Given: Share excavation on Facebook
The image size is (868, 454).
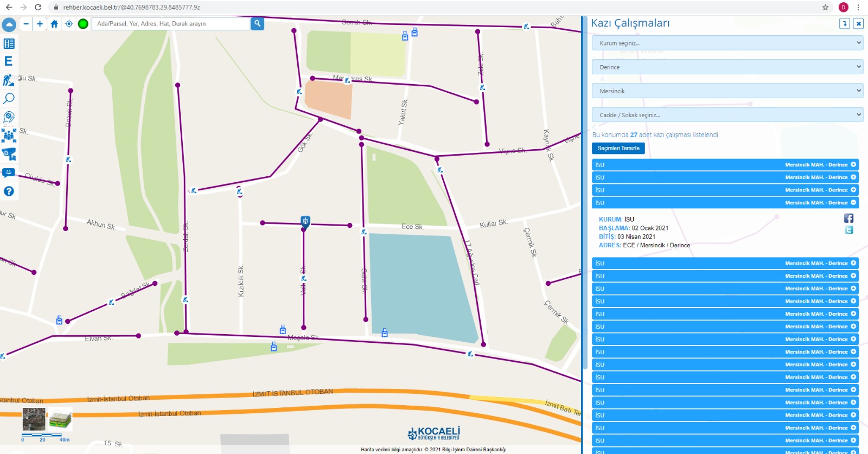Looking at the screenshot, I should tap(849, 218).
